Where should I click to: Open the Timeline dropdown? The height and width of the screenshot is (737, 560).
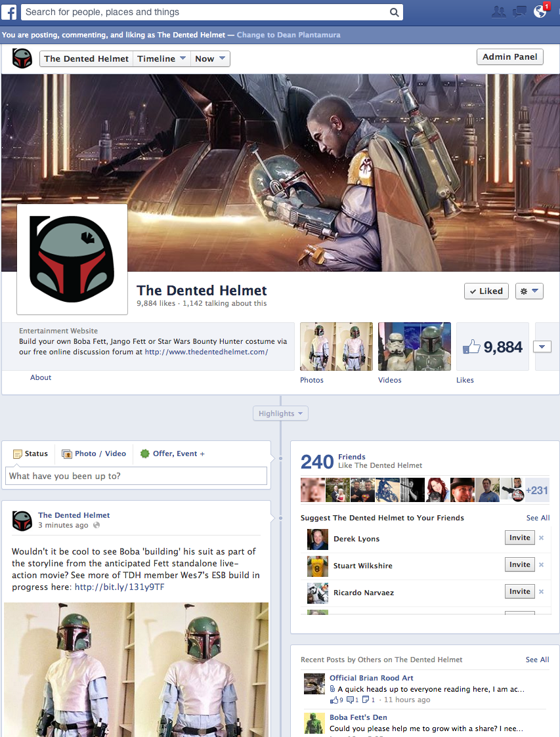point(162,59)
